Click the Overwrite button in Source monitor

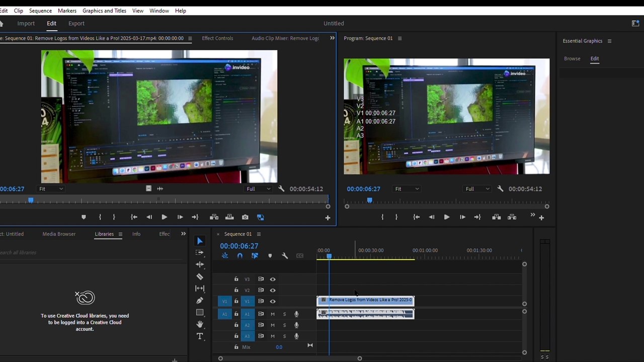coord(229,217)
